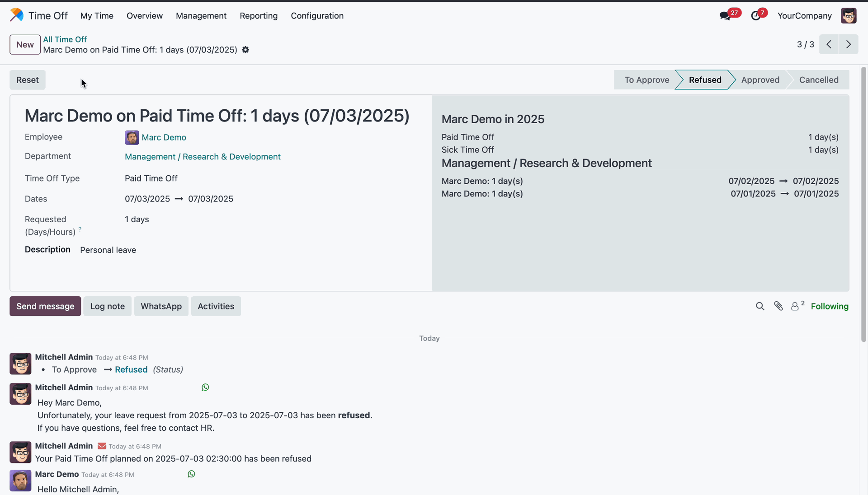
Task: Open the My Time menu
Action: (97, 16)
